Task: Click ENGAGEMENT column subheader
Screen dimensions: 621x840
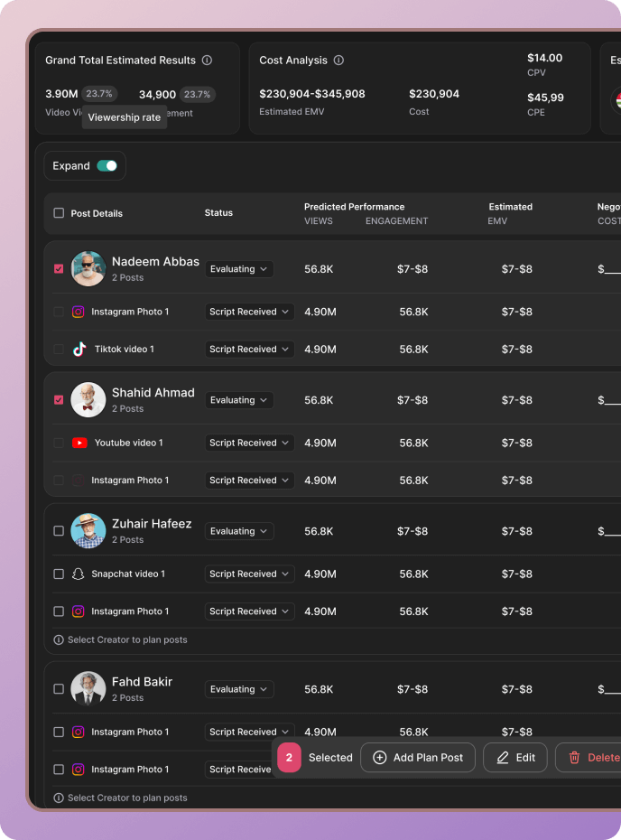Action: [x=396, y=220]
